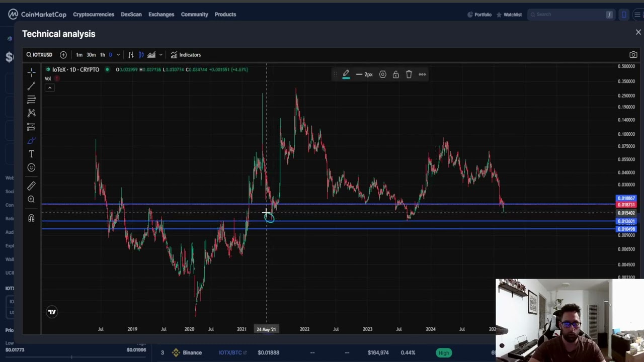Switch chart to 1m interval

[x=79, y=55]
